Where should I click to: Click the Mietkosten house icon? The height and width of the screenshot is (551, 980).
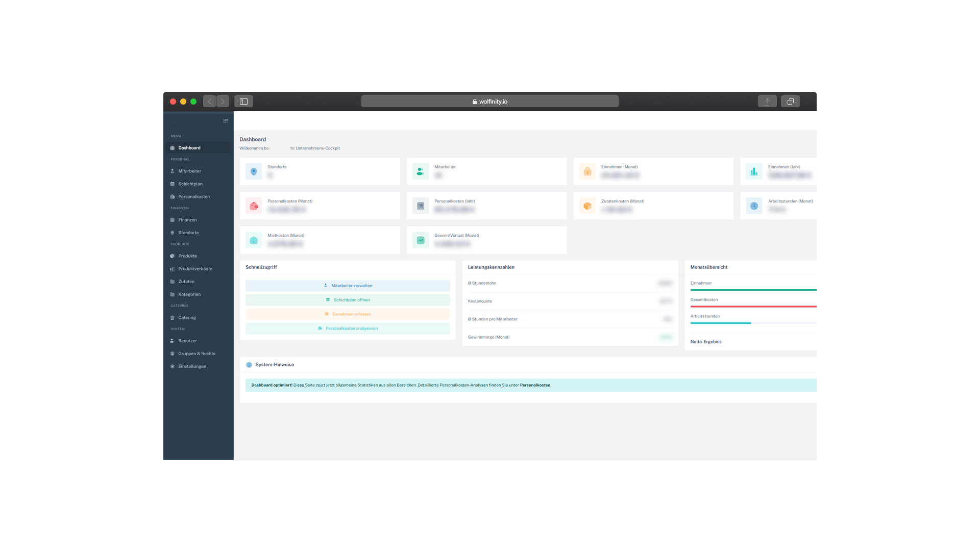[x=254, y=240]
